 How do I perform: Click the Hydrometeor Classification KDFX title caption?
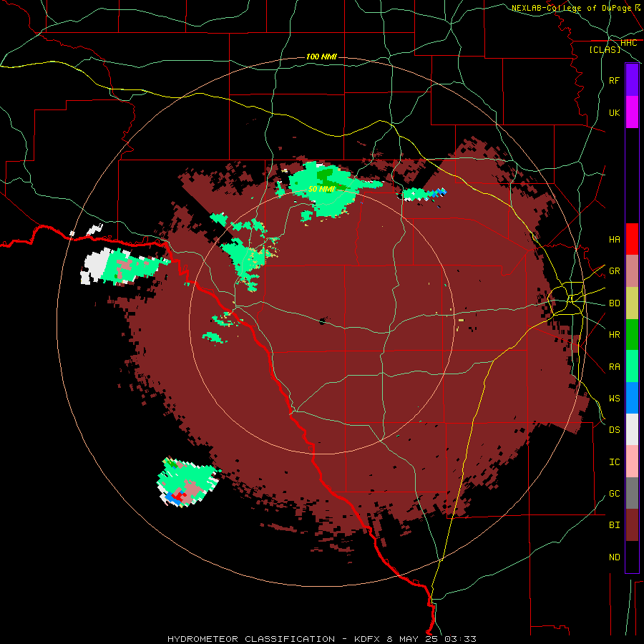(x=321, y=639)
